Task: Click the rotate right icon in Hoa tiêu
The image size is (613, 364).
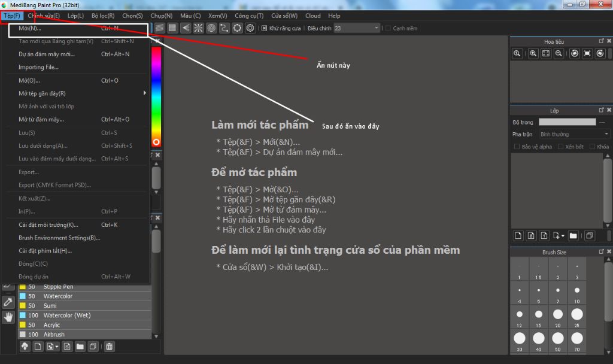Action: 600,53
